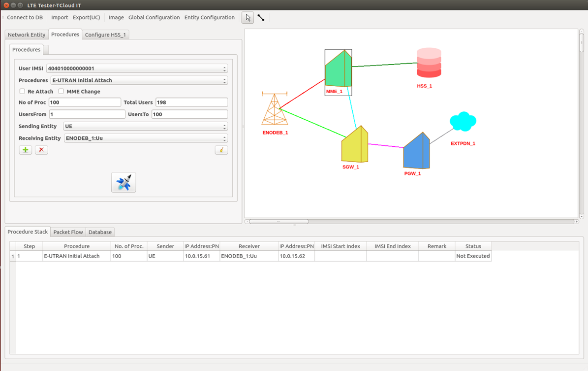The width and height of the screenshot is (588, 371).
Task: Click the ENODEB_1 tower icon
Action: [275, 109]
